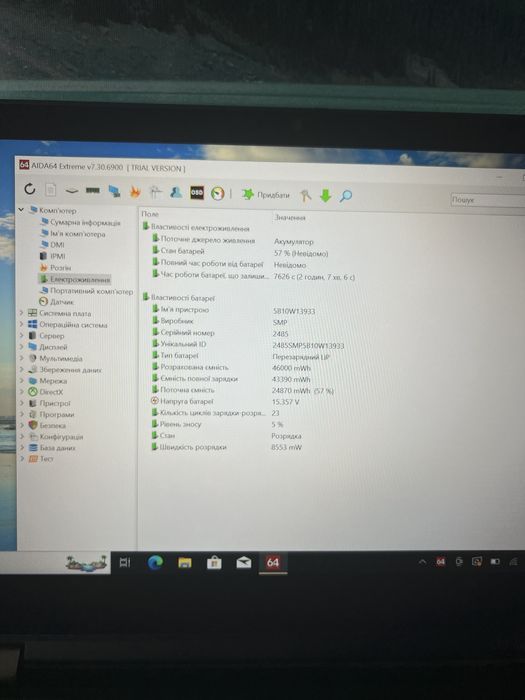Expand the Збереження даних node arrow

(x=21, y=369)
